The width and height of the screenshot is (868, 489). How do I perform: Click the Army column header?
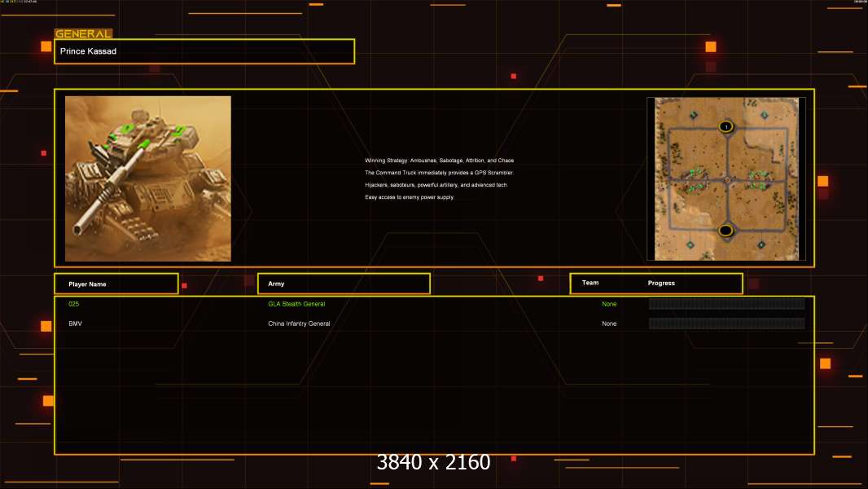point(344,284)
